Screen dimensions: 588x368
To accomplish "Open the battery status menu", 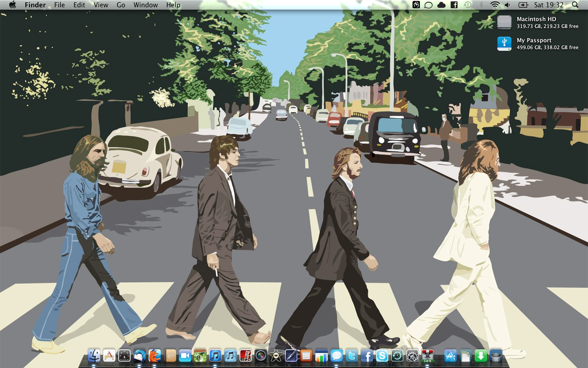I will point(523,5).
